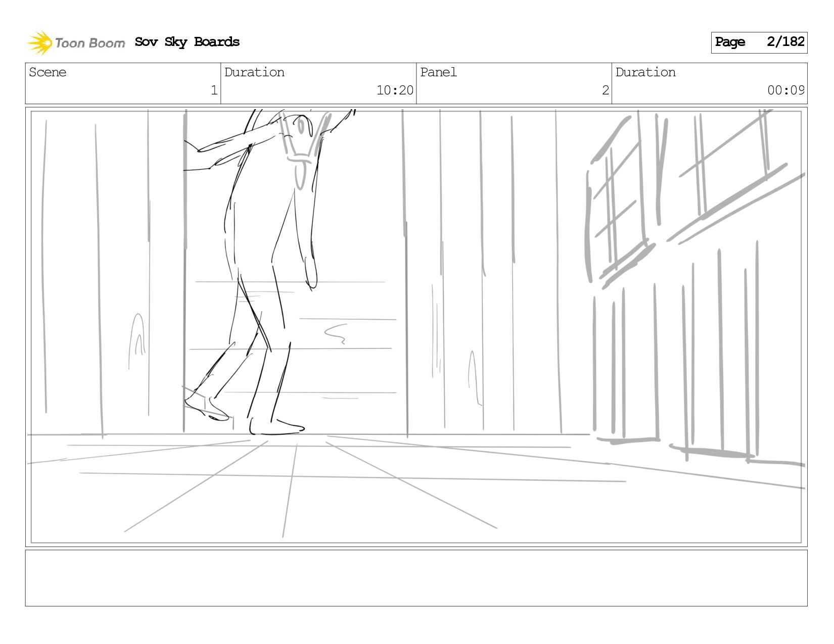834x644 pixels.
Task: Click the empty notes box below the panel
Action: tap(416, 578)
